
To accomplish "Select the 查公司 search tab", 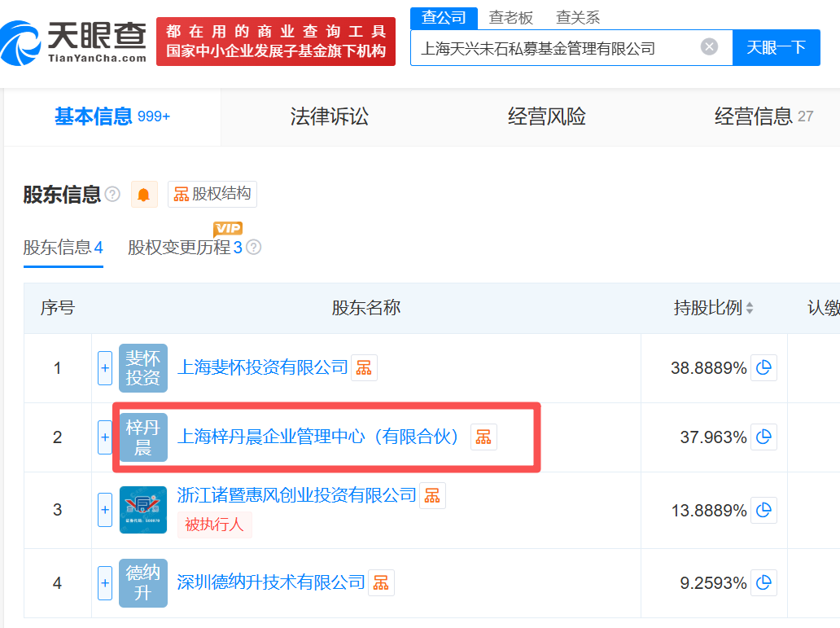I will (x=444, y=18).
